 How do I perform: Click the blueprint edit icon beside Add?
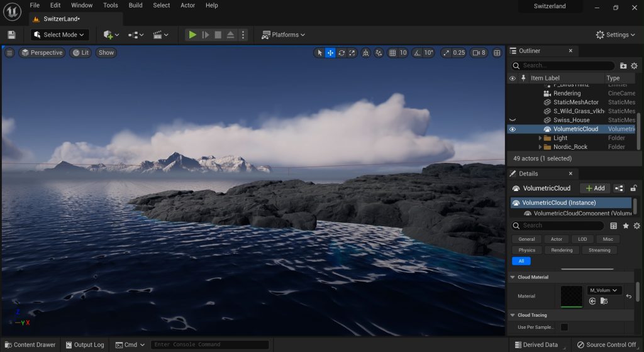coord(619,189)
